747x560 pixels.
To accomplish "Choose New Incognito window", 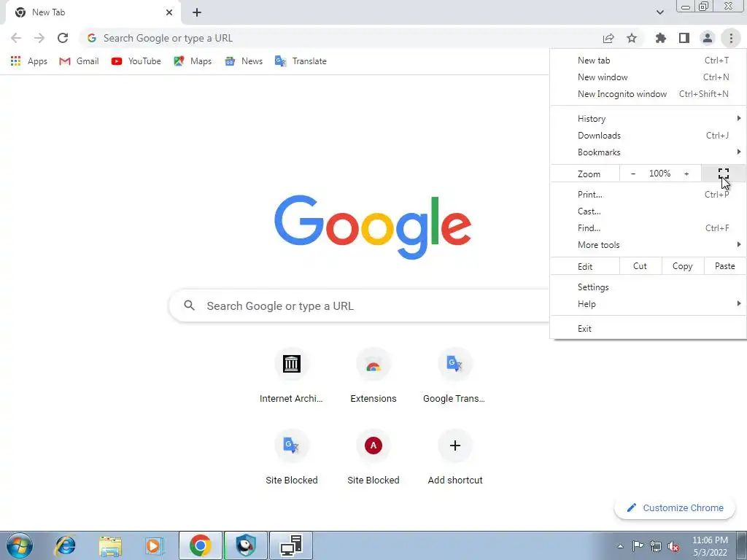I will pos(648,94).
